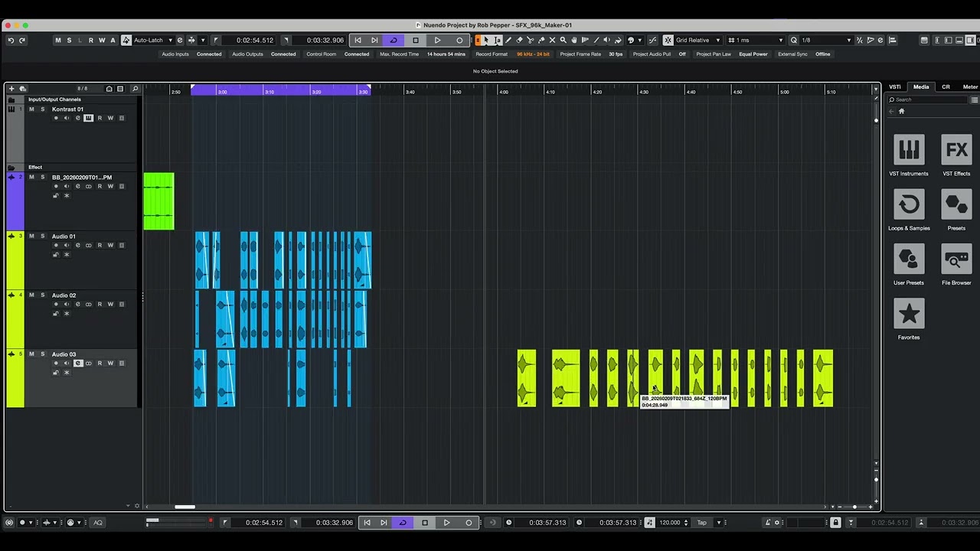The height and width of the screenshot is (551, 980).
Task: Enable Read Automation on Audio 03
Action: click(x=100, y=364)
